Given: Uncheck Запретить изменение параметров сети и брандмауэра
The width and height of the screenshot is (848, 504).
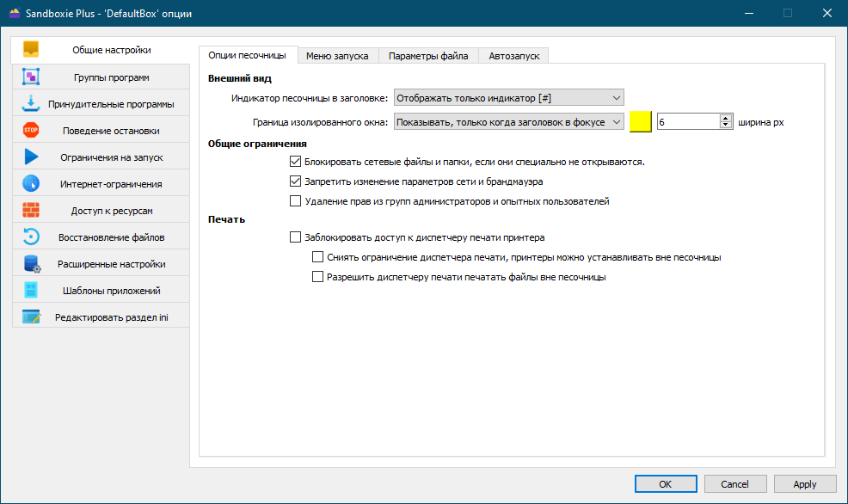Looking at the screenshot, I should click(x=295, y=181).
